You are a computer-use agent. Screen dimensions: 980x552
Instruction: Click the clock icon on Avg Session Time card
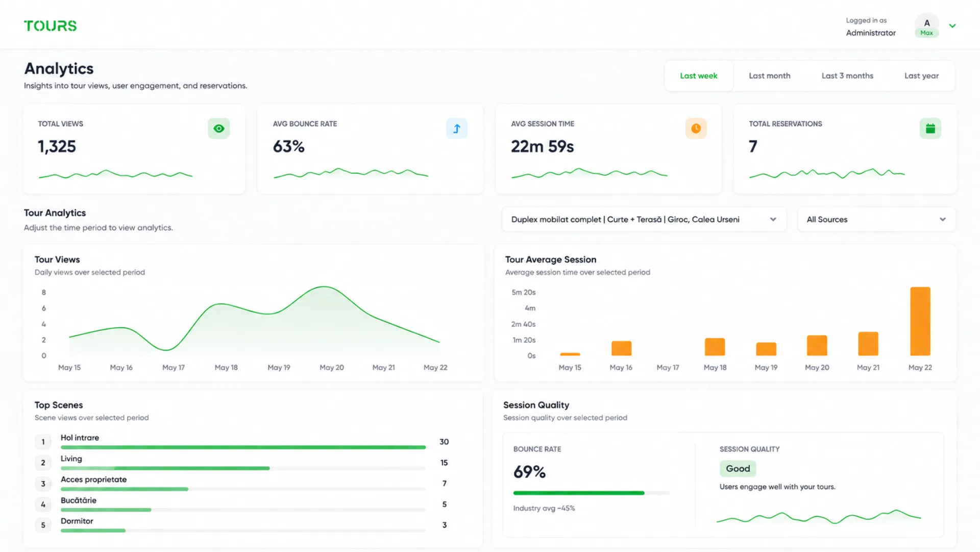pyautogui.click(x=696, y=129)
